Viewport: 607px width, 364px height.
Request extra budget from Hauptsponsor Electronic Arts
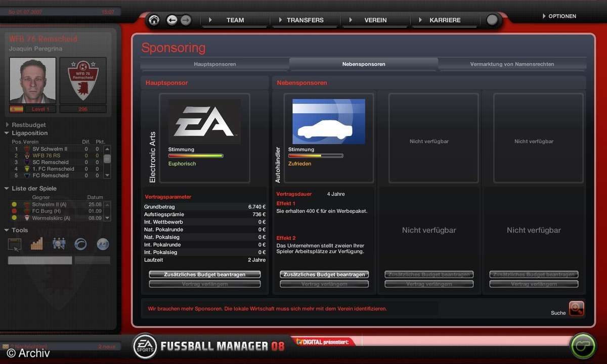205,275
